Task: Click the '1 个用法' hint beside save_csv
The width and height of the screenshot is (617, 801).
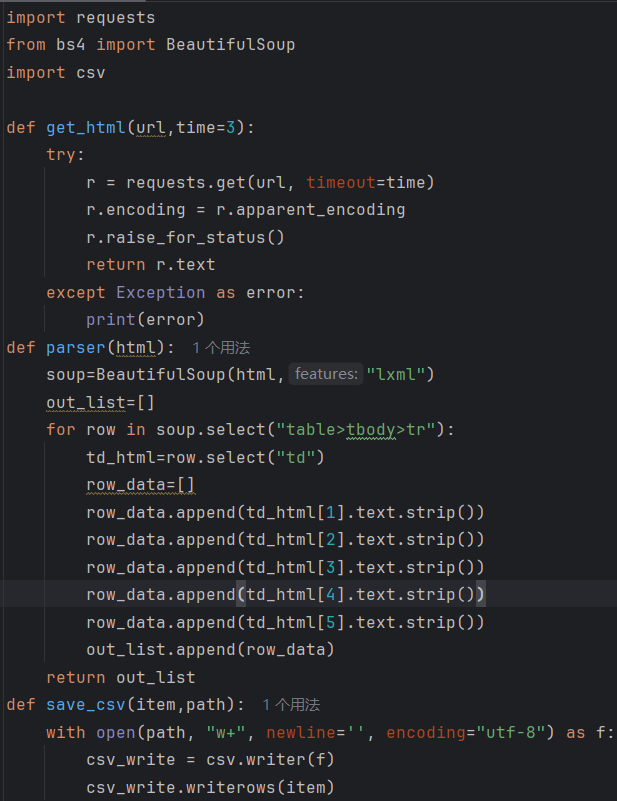Action: pos(291,705)
